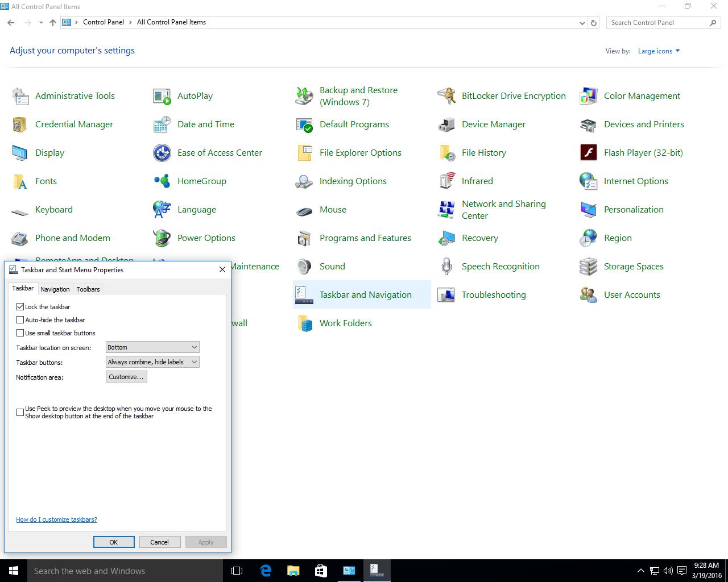This screenshot has width=728, height=582.
Task: Open the View by Large icons dropdown
Action: pyautogui.click(x=659, y=51)
